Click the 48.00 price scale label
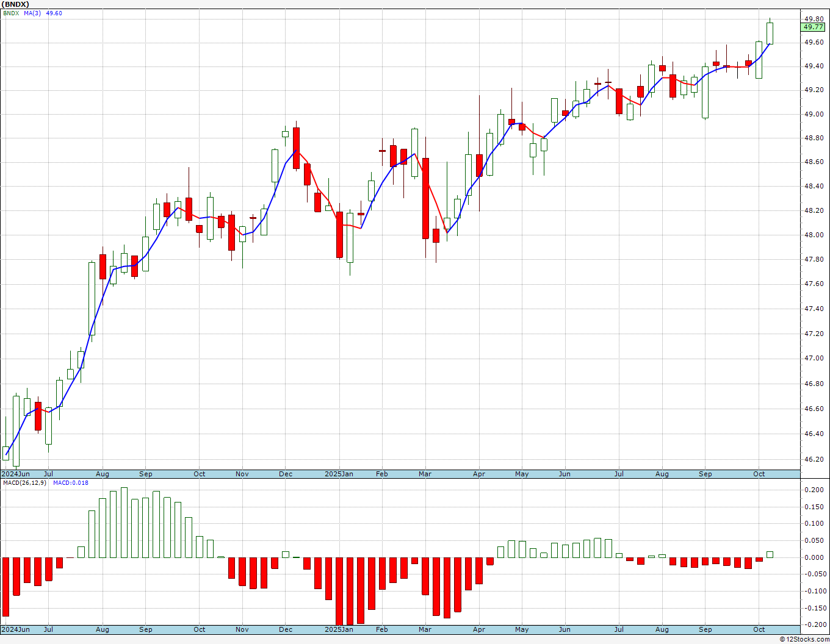Image resolution: width=830 pixels, height=644 pixels. coord(814,235)
